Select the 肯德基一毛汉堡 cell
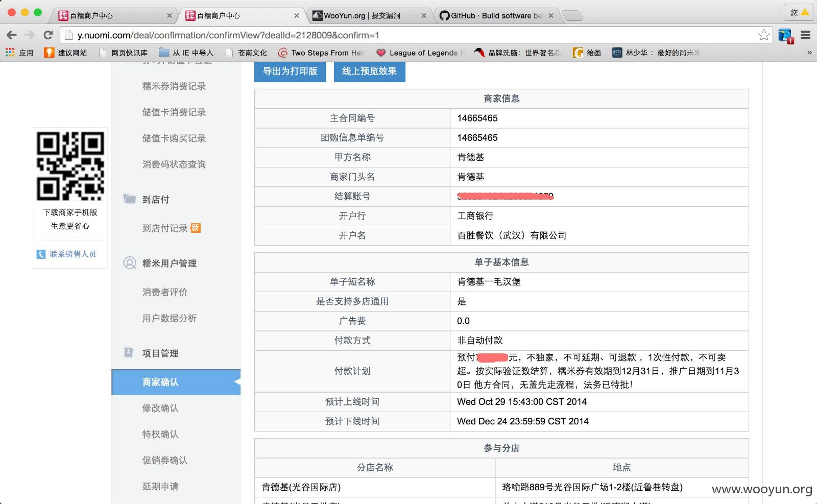This screenshot has width=817, height=504. tap(599, 282)
